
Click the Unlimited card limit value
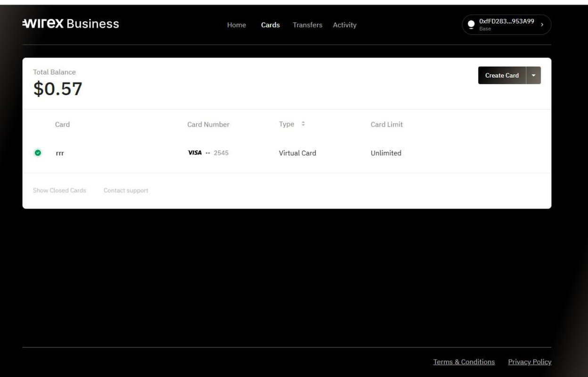coord(386,153)
